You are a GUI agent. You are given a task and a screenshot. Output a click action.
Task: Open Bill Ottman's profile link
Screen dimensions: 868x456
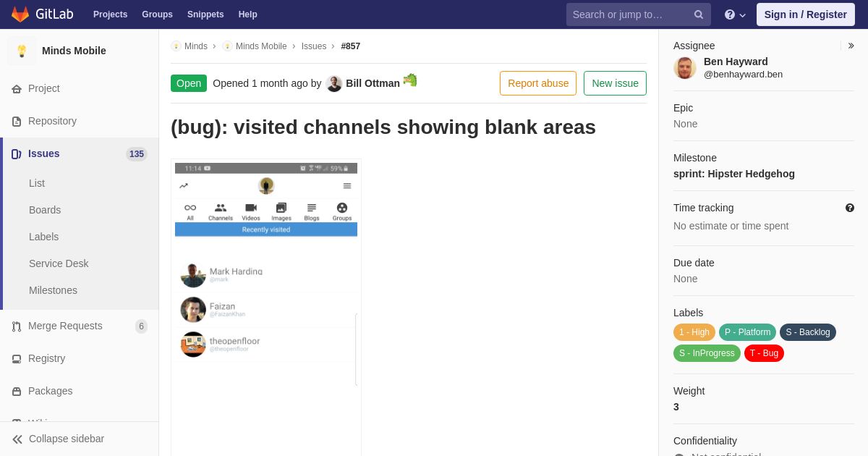click(x=373, y=83)
